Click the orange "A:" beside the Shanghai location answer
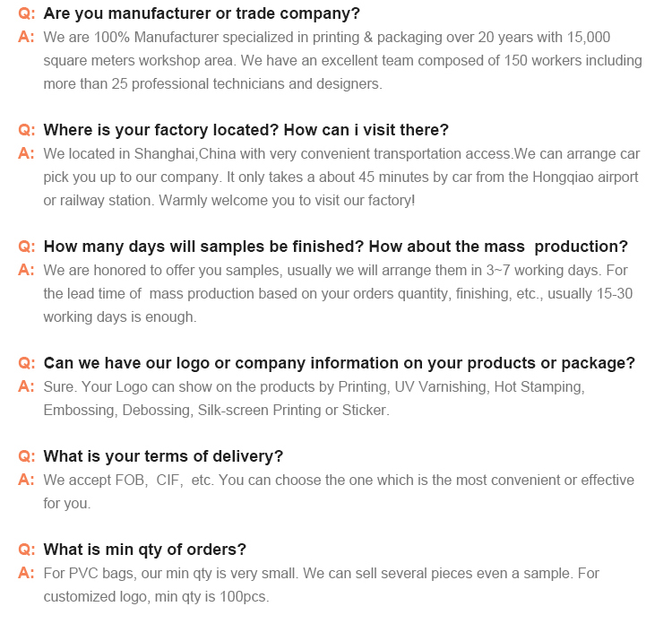The width and height of the screenshot is (672, 641). tap(27, 153)
